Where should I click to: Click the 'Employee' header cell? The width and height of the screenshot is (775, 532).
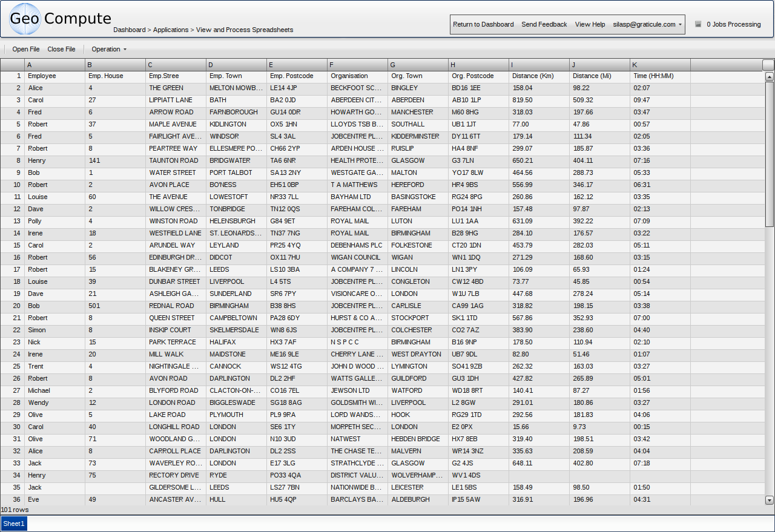(55, 76)
